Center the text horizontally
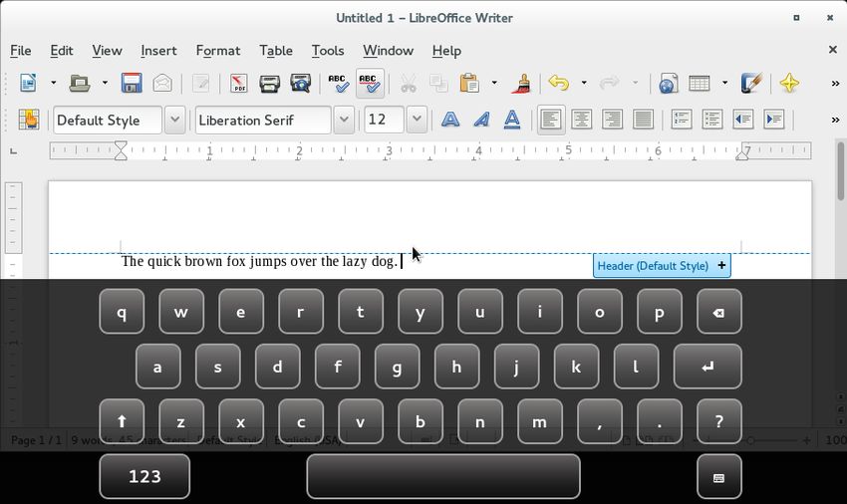 point(582,120)
